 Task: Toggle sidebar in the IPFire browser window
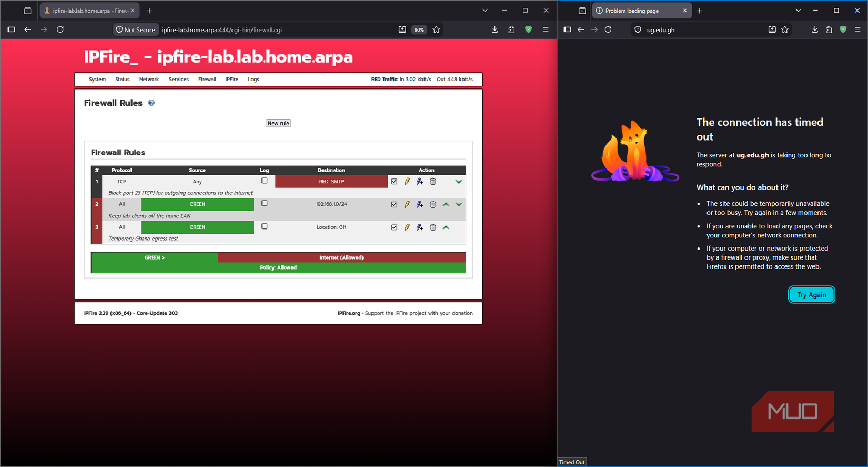tap(11, 29)
